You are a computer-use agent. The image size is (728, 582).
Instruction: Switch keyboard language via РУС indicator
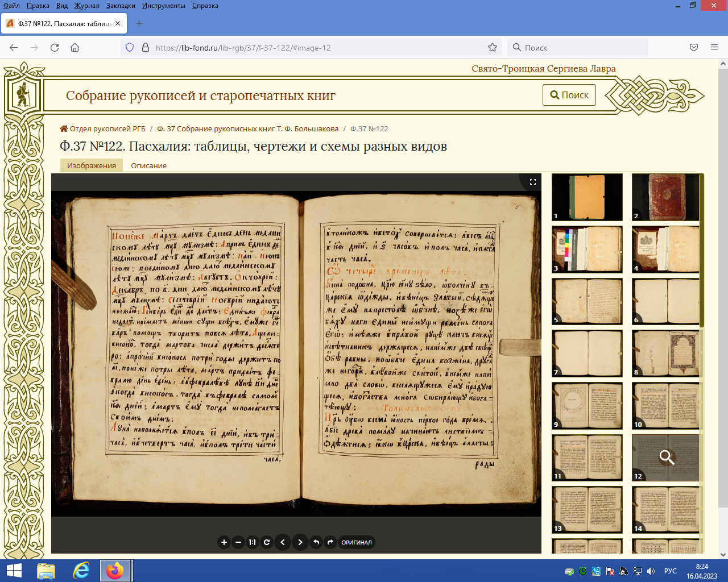point(671,571)
